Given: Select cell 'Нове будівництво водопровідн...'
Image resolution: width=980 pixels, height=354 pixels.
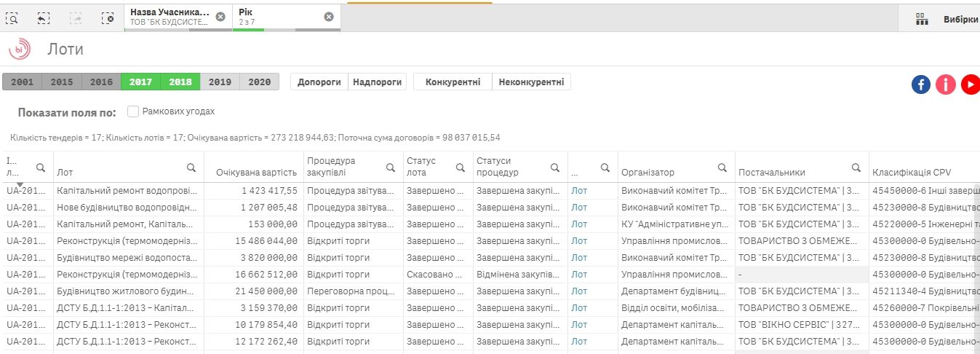Looking at the screenshot, I should pos(129,208).
